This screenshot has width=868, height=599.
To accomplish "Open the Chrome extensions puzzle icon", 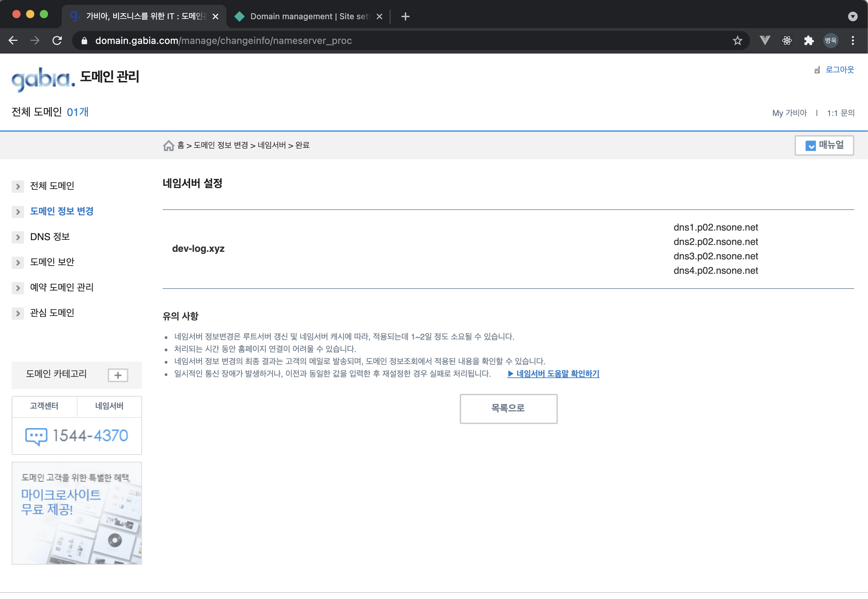I will click(809, 40).
